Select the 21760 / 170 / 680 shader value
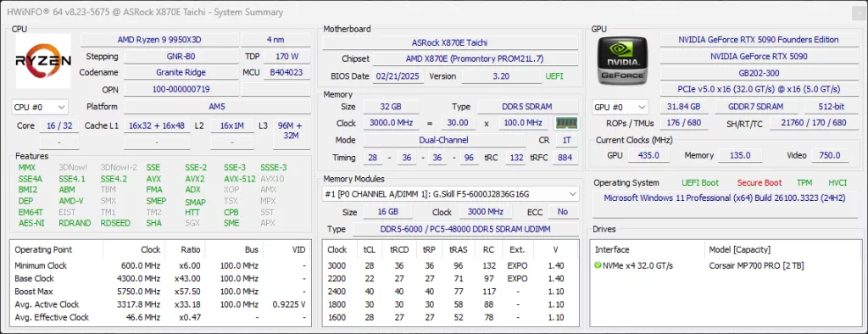The width and height of the screenshot is (868, 334). point(813,123)
